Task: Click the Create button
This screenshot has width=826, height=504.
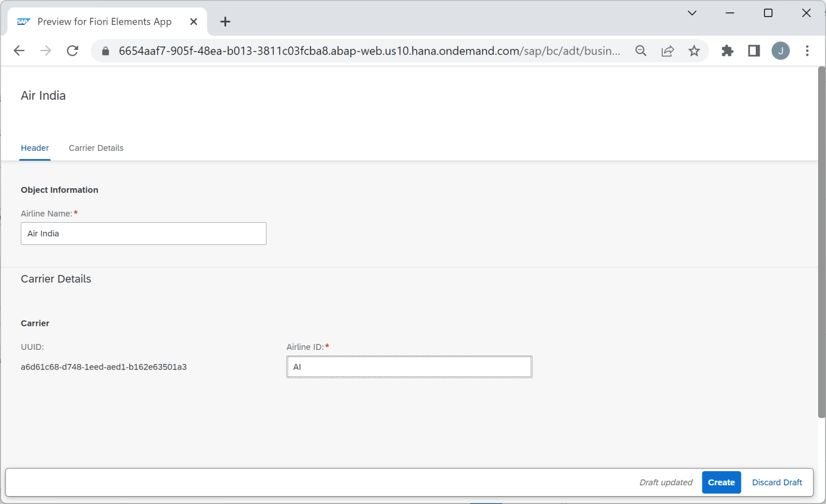Action: coord(721,482)
